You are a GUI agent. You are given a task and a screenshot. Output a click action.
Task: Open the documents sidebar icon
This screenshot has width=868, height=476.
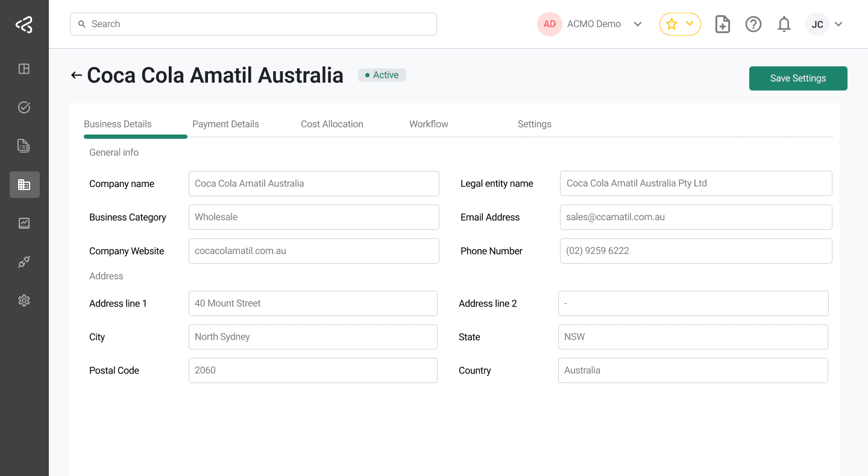(24, 145)
